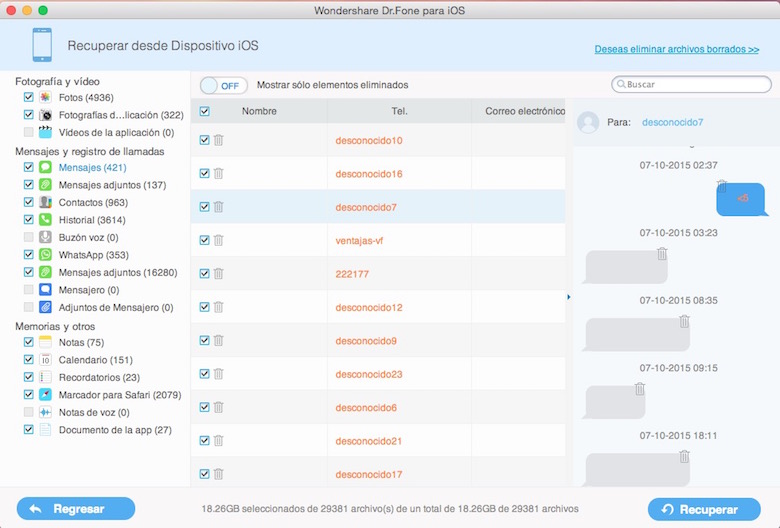
Task: Click the Buscar search field
Action: (691, 84)
